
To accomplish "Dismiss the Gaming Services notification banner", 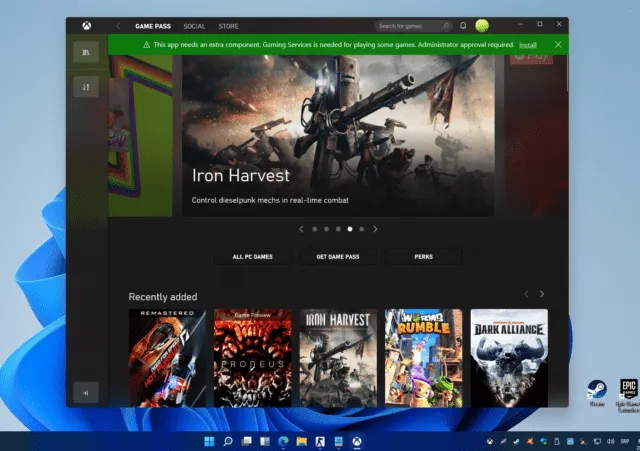I will 558,45.
